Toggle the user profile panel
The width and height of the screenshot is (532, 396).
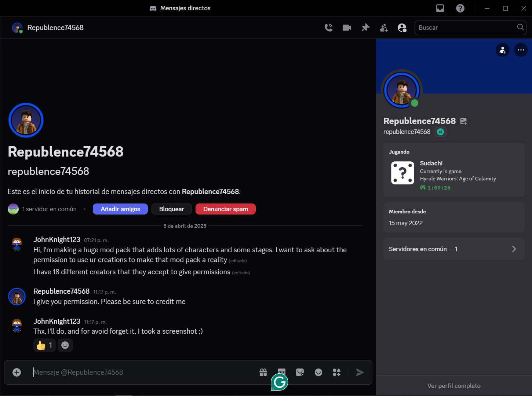click(402, 28)
